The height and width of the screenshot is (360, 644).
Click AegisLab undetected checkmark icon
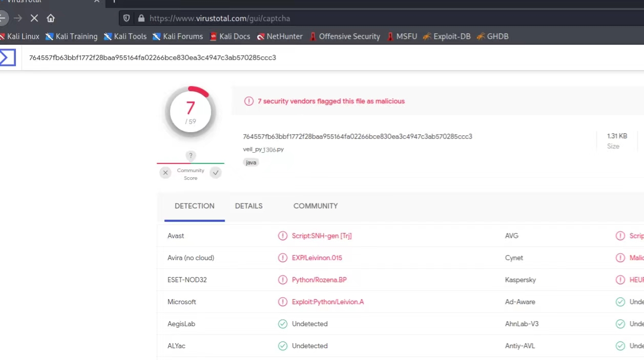[282, 324]
